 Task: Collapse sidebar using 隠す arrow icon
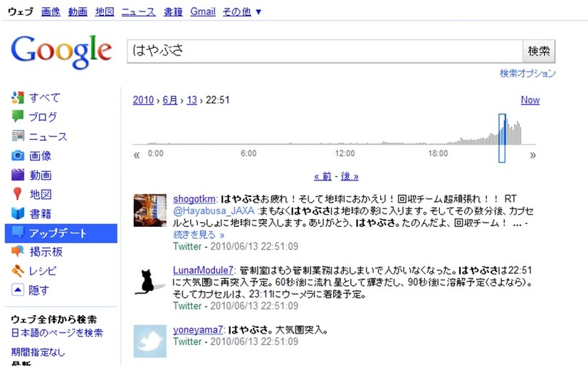tap(18, 290)
